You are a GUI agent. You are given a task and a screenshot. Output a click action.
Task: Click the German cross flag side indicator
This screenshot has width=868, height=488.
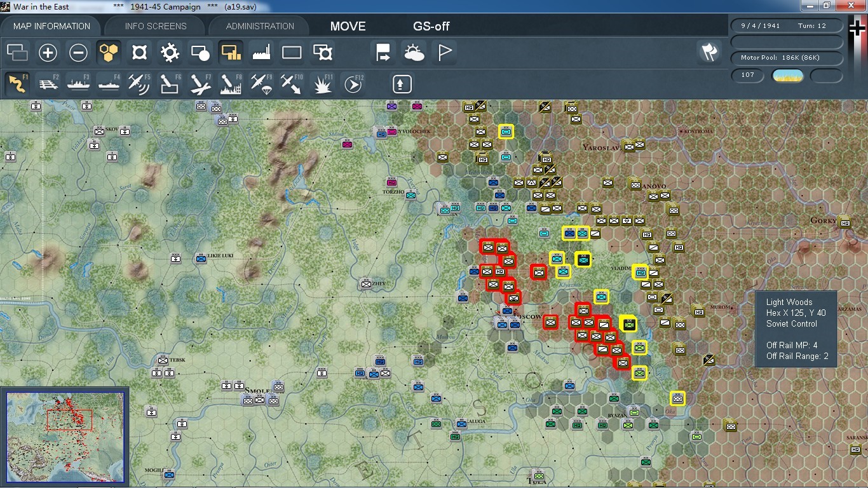pyautogui.click(x=857, y=28)
